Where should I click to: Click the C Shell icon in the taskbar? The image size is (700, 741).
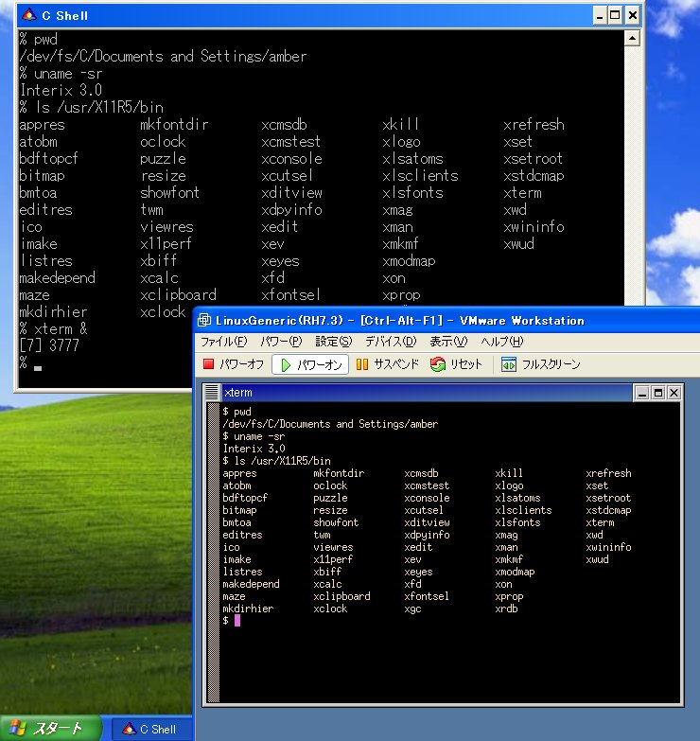129,729
